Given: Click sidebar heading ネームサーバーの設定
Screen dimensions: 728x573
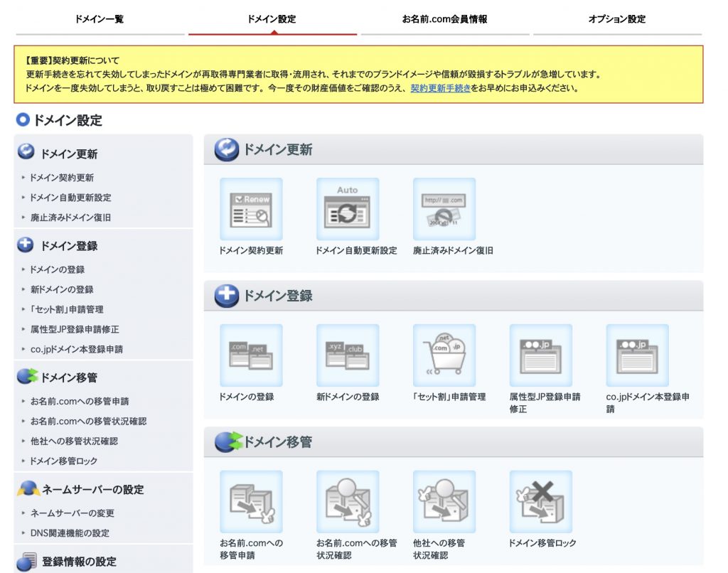Looking at the screenshot, I should coord(93,490).
